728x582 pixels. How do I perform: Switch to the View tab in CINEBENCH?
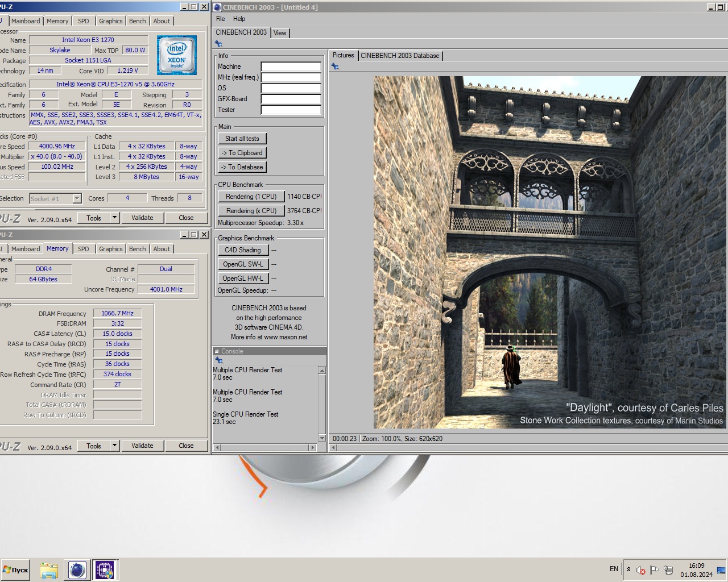pos(280,33)
